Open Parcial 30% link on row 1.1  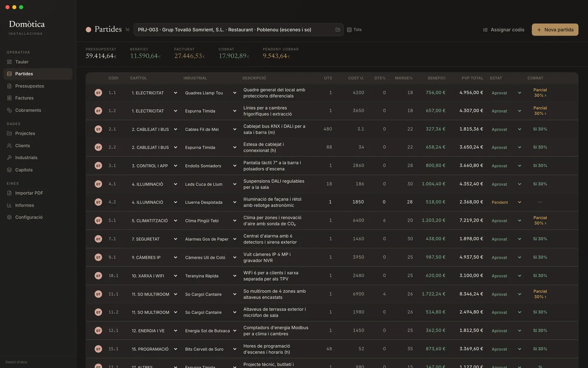coord(540,93)
